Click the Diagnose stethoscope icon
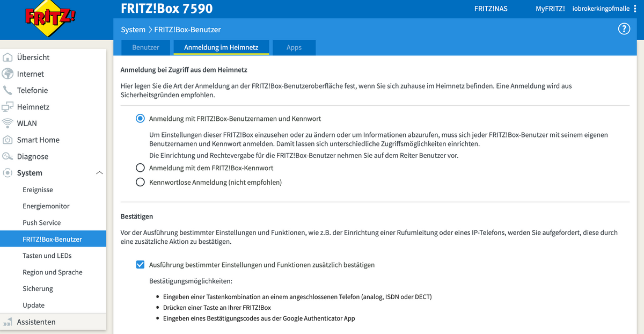This screenshot has height=334, width=644. pyautogui.click(x=8, y=156)
